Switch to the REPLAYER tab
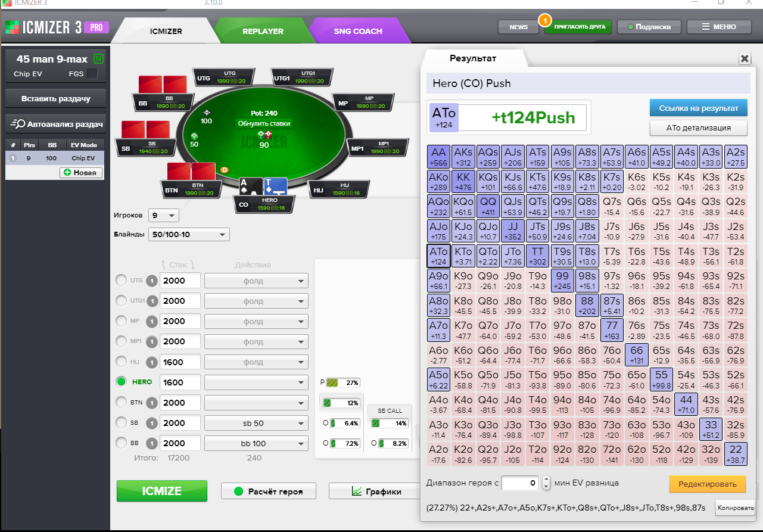Screen dimensions: 763x532 tap(263, 31)
